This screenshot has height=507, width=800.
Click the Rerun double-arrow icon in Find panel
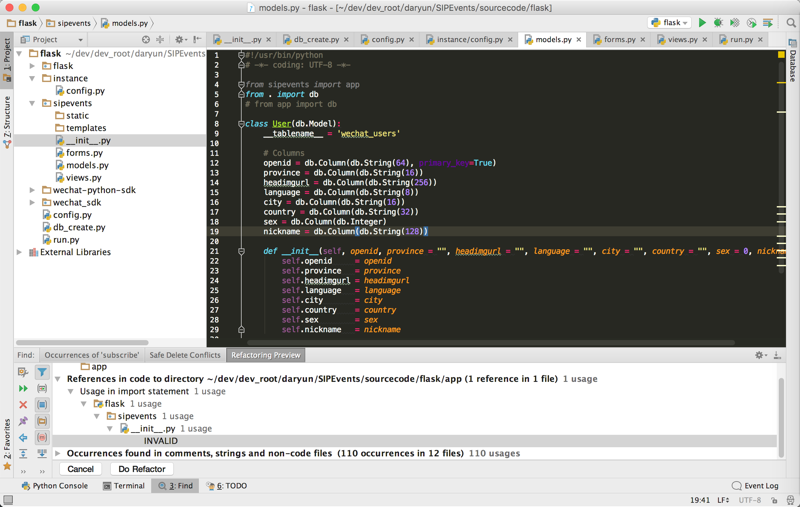click(x=23, y=388)
